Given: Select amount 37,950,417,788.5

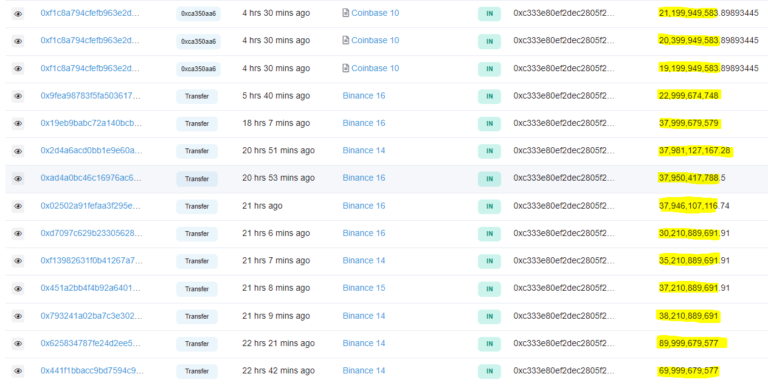Looking at the screenshot, I should point(693,178).
